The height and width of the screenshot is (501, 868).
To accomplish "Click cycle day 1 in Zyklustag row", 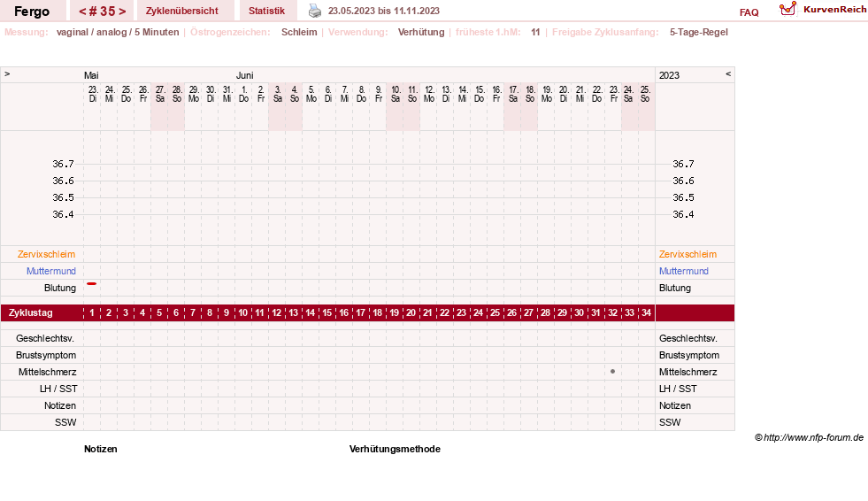I will 92,312.
